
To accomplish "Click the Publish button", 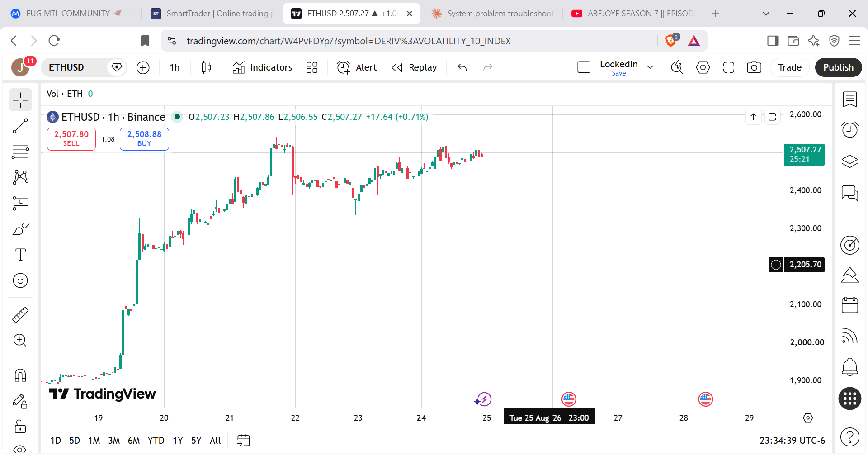I will [838, 67].
